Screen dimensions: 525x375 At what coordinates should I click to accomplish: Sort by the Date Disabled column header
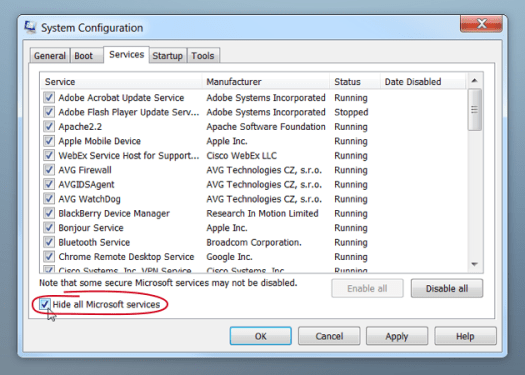(423, 81)
